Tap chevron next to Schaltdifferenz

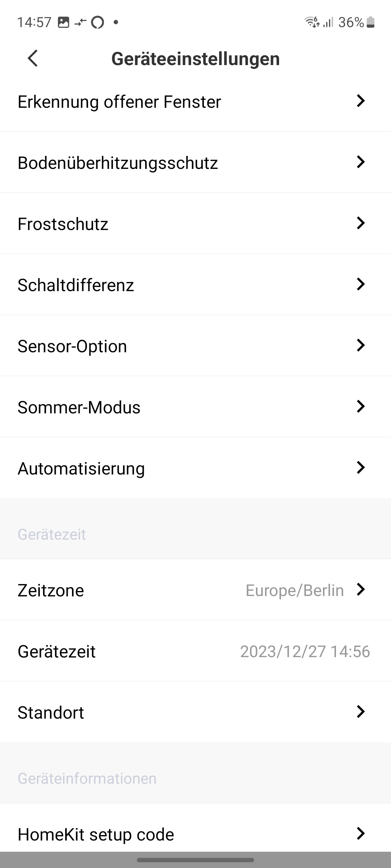pos(360,285)
